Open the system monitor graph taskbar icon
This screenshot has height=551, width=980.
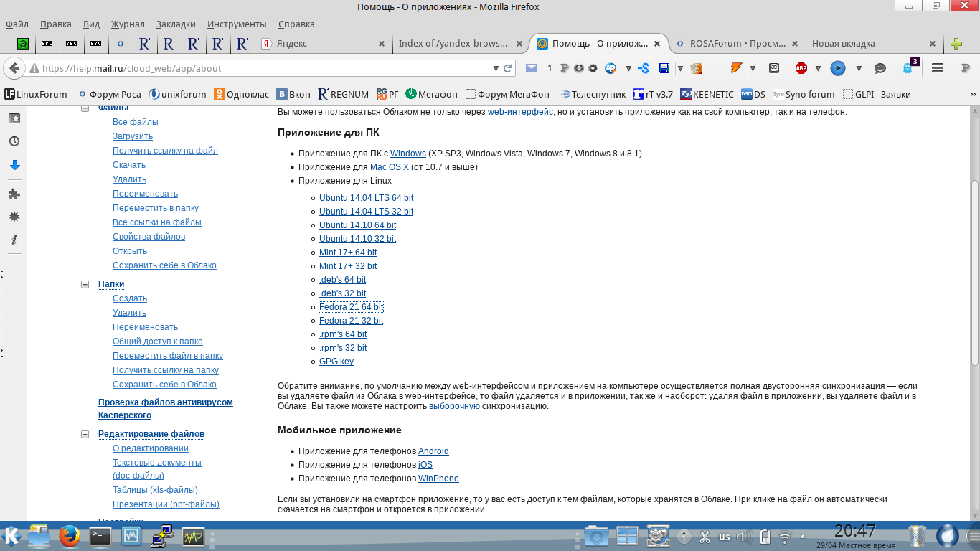click(x=193, y=536)
